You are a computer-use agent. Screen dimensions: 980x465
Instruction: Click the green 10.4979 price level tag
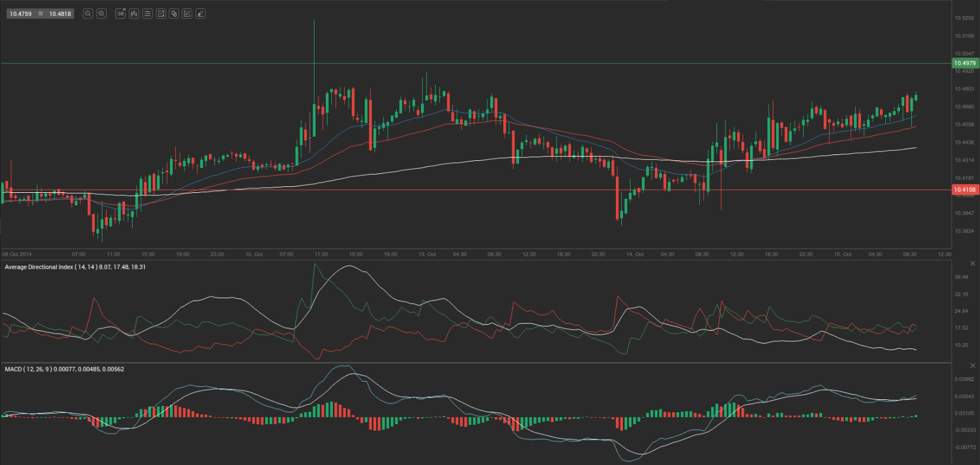965,63
